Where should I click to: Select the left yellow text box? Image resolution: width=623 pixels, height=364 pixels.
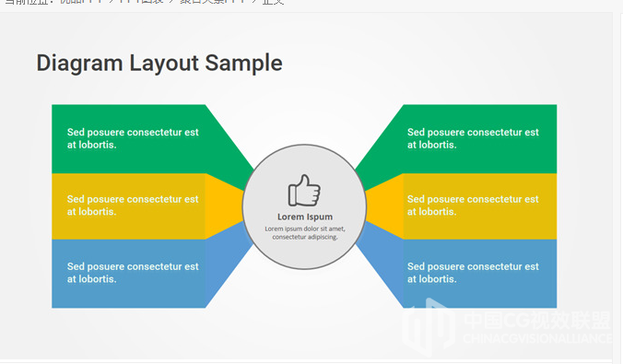pos(129,206)
